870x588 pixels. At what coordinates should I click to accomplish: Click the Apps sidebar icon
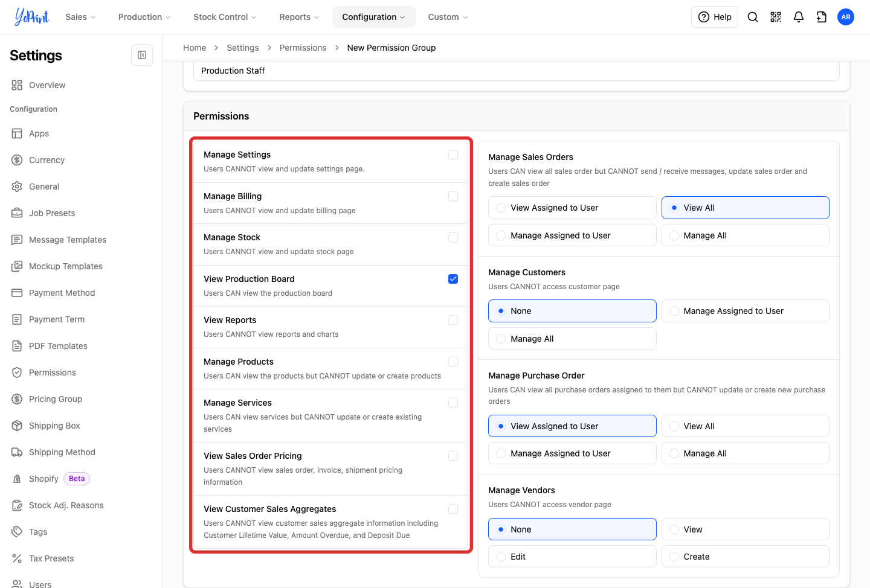(17, 133)
